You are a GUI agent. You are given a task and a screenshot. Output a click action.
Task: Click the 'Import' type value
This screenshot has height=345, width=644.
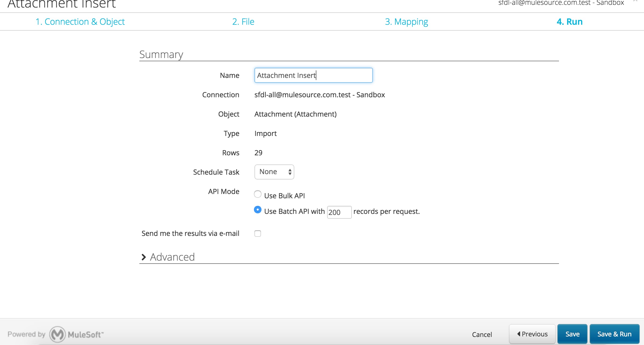pyautogui.click(x=266, y=133)
